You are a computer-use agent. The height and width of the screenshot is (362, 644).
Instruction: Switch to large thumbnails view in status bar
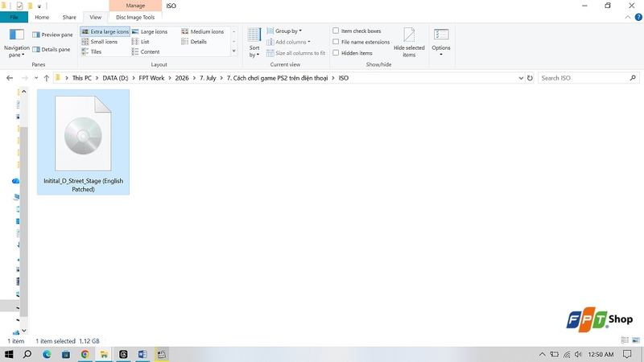[636, 340]
